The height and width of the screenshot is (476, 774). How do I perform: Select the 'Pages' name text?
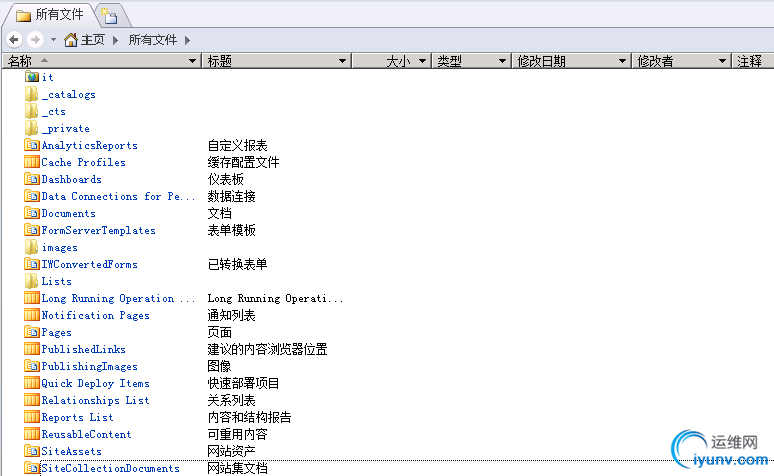pos(56,332)
